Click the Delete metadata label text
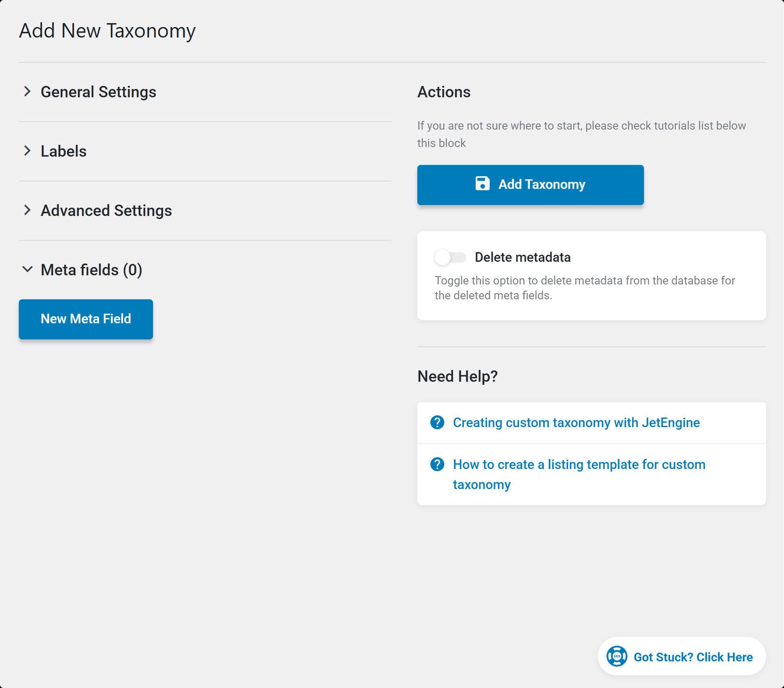The image size is (784, 688). (523, 257)
